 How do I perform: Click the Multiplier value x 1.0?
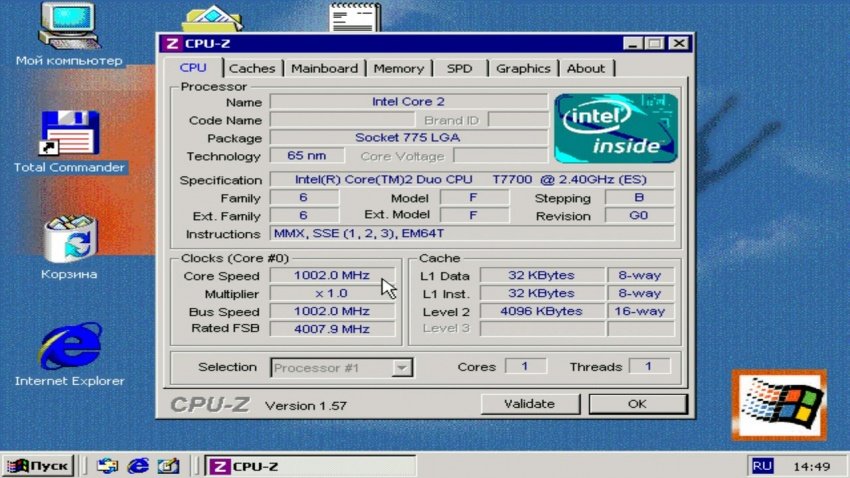(332, 293)
